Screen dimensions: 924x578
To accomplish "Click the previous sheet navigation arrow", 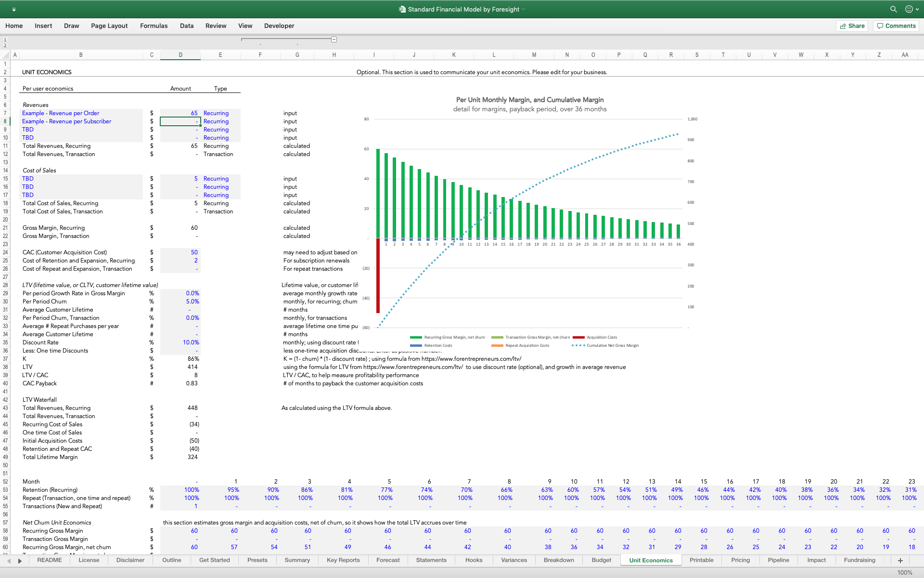I will pos(9,560).
